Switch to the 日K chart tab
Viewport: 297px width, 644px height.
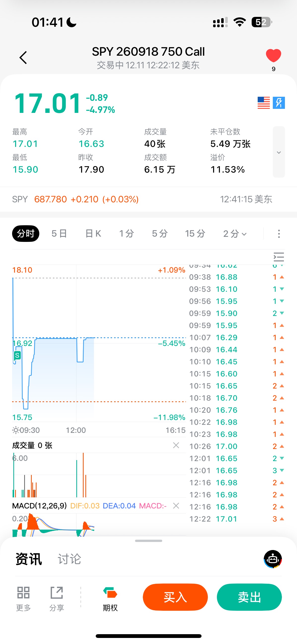(93, 234)
